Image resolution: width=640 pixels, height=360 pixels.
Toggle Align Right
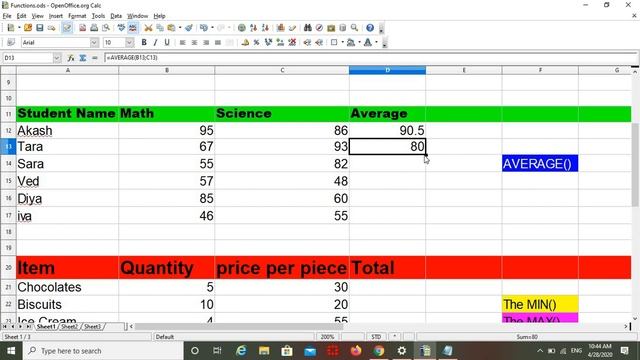pos(206,42)
